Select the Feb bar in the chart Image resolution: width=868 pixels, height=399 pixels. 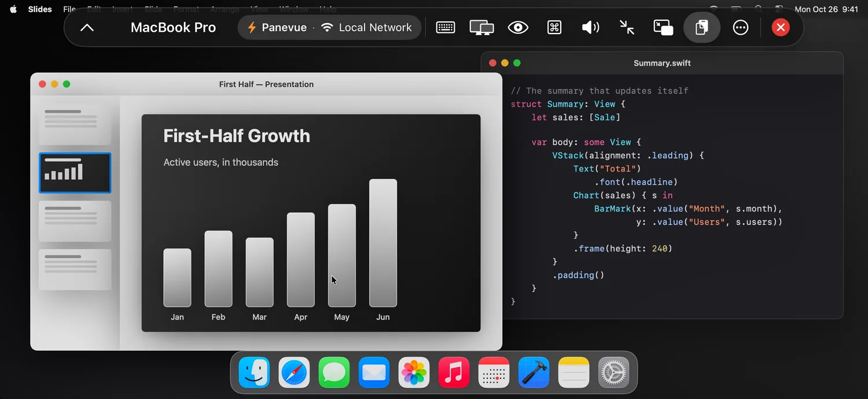click(x=218, y=269)
